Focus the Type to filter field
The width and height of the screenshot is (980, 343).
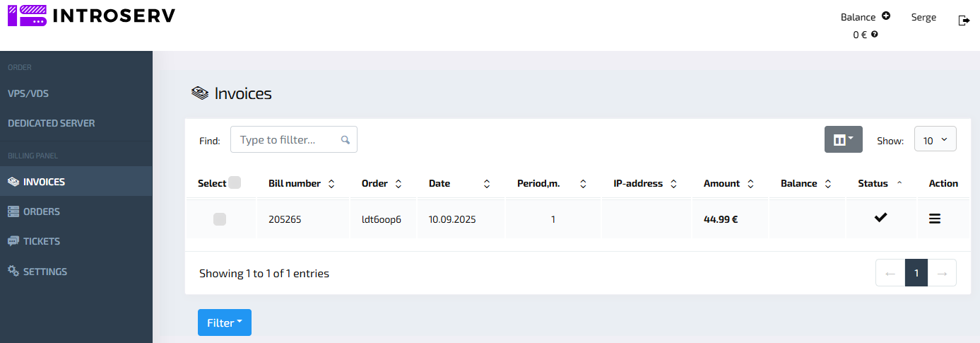click(294, 139)
